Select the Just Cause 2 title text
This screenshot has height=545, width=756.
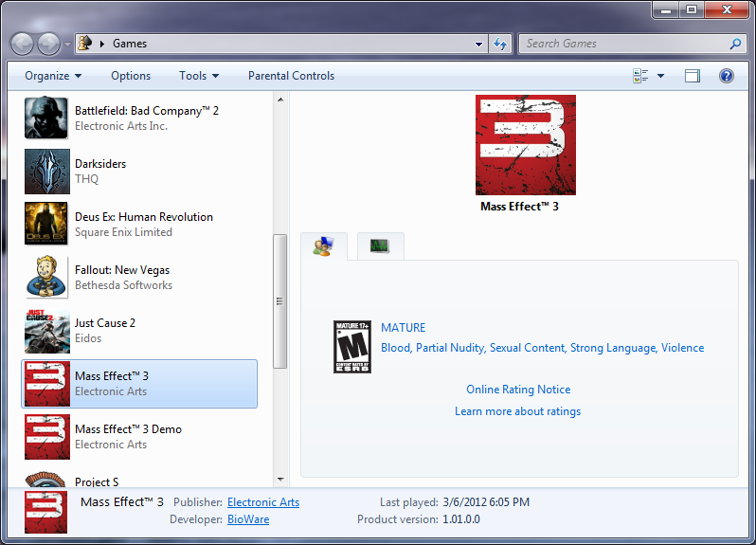105,323
